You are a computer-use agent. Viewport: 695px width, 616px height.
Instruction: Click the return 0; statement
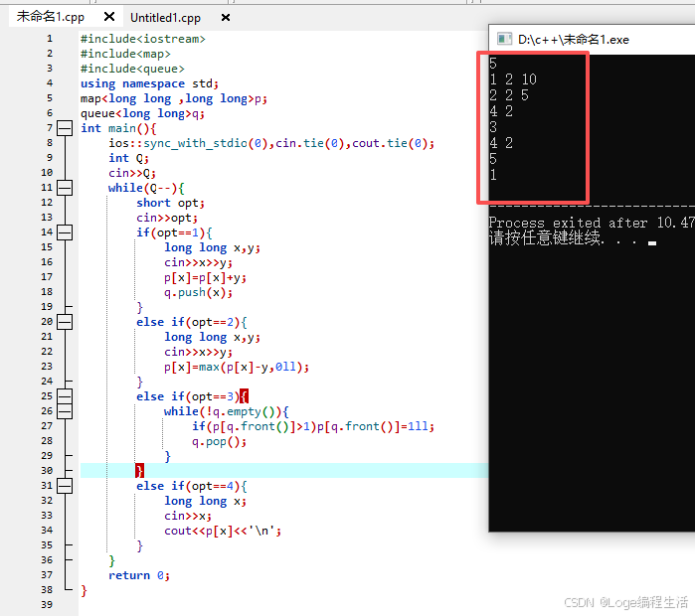(139, 575)
